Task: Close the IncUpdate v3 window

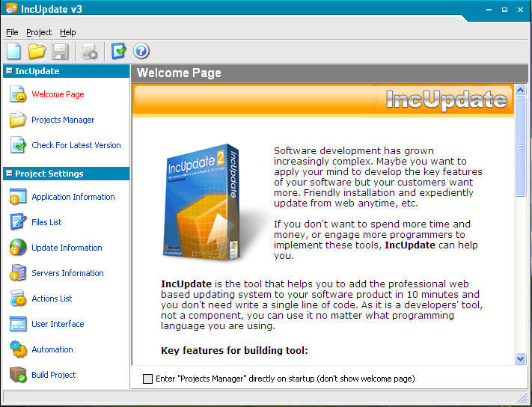Action: [x=520, y=10]
